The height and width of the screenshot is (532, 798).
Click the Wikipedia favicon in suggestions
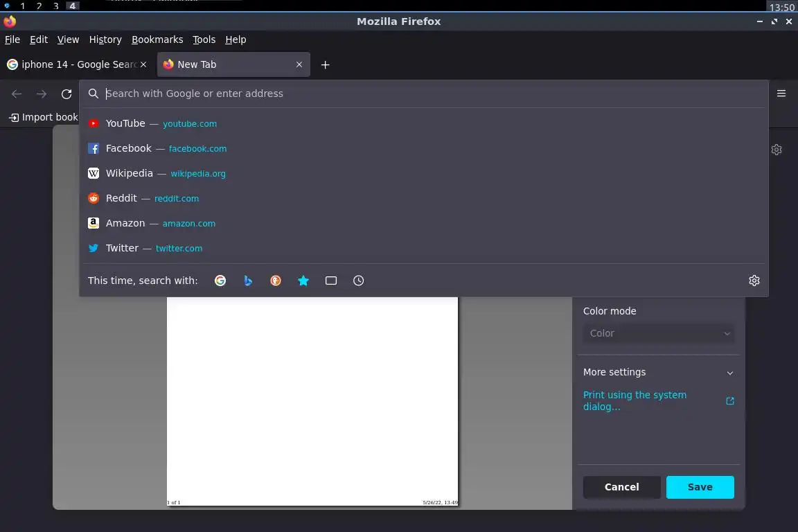pyautogui.click(x=93, y=173)
